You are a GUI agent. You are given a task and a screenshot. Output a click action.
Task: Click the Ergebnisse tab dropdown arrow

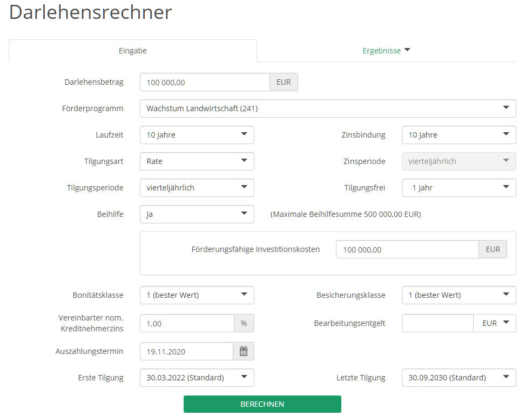coord(407,50)
